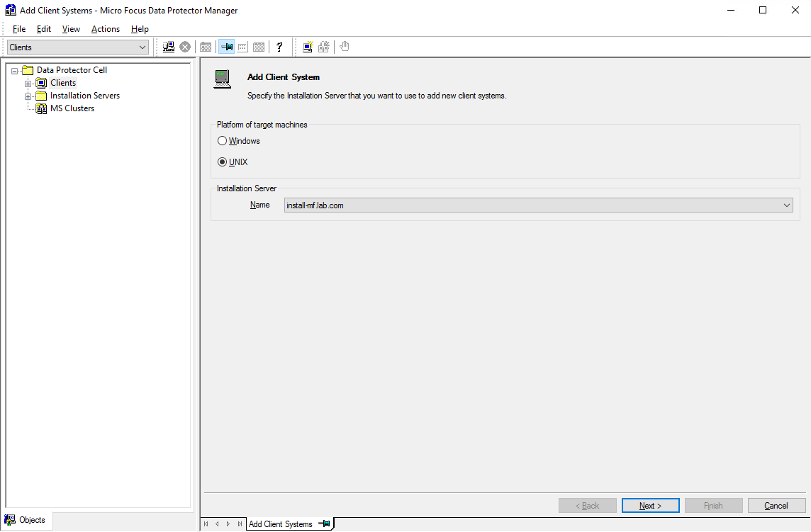Open the Edit menu
The image size is (811, 532).
pos(44,29)
